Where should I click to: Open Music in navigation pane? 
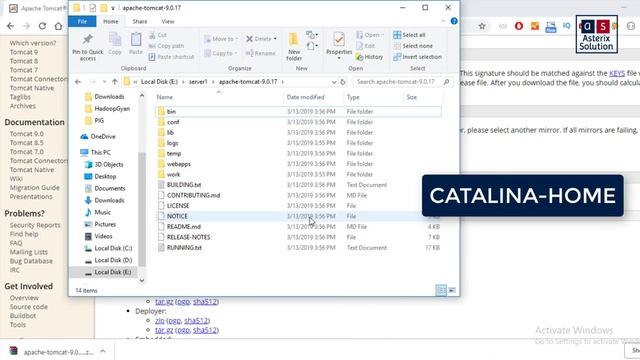coord(98,213)
